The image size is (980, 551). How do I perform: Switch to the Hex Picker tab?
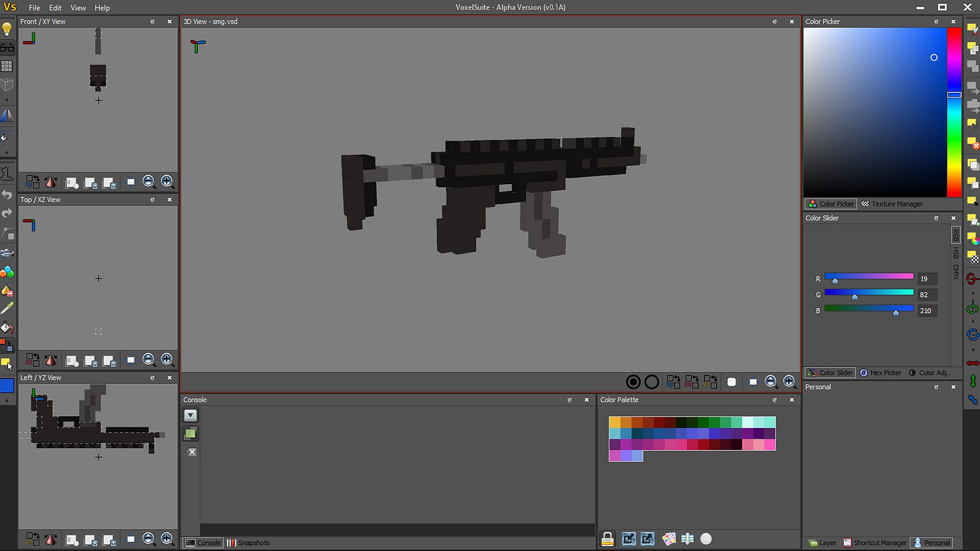880,372
